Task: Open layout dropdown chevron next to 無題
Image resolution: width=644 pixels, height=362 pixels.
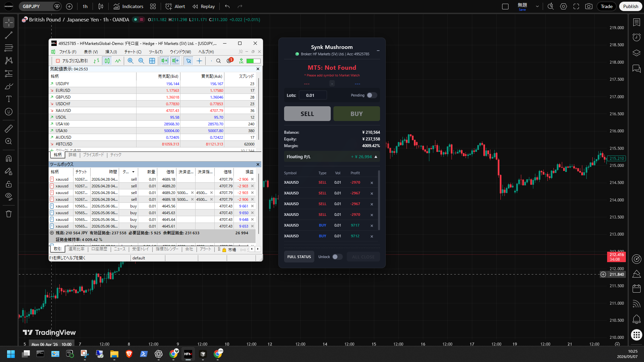Action: tap(537, 6)
